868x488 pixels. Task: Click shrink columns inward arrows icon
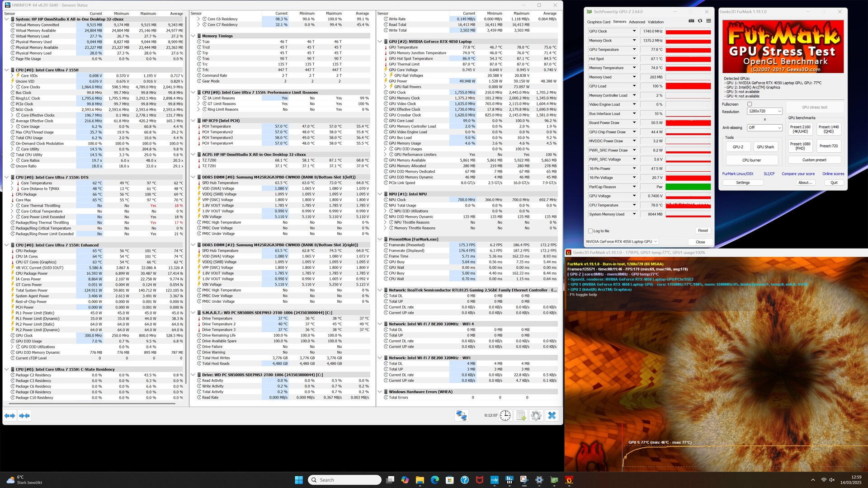pyautogui.click(x=24, y=416)
